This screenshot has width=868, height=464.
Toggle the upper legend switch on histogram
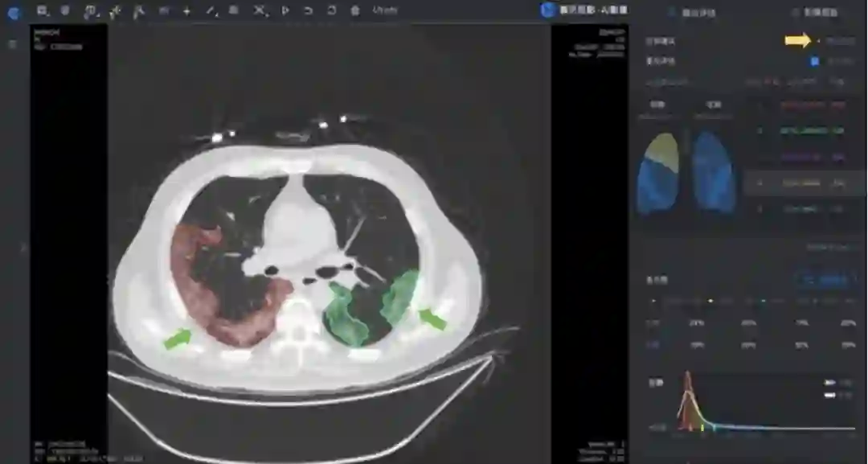pos(830,383)
